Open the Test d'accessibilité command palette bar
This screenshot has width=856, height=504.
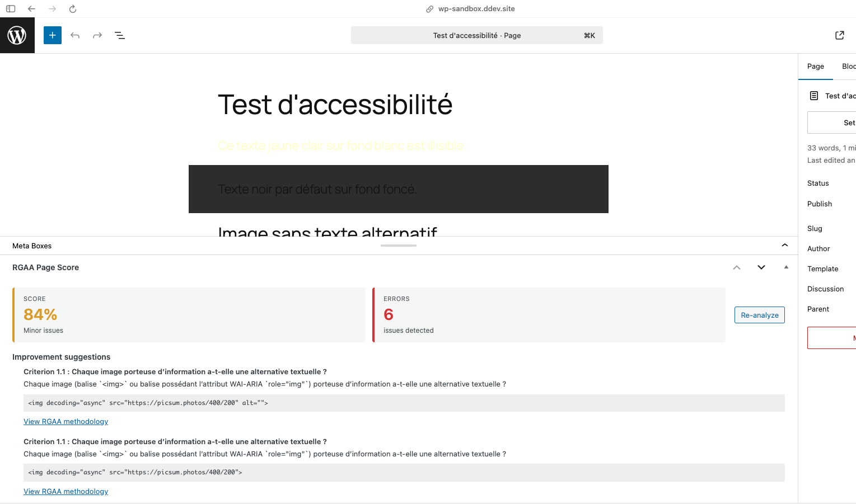477,35
